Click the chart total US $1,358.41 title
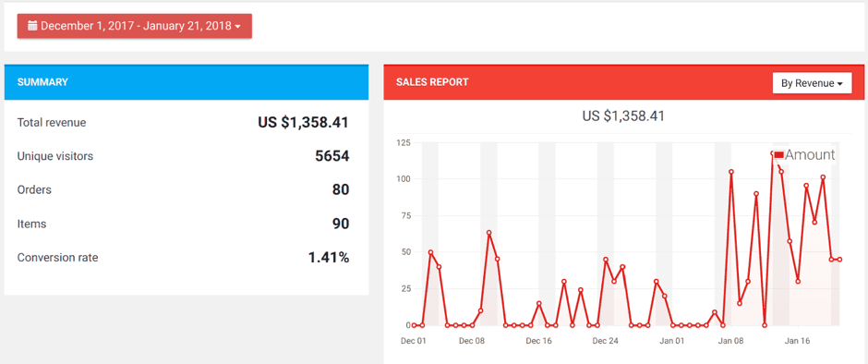 click(623, 115)
